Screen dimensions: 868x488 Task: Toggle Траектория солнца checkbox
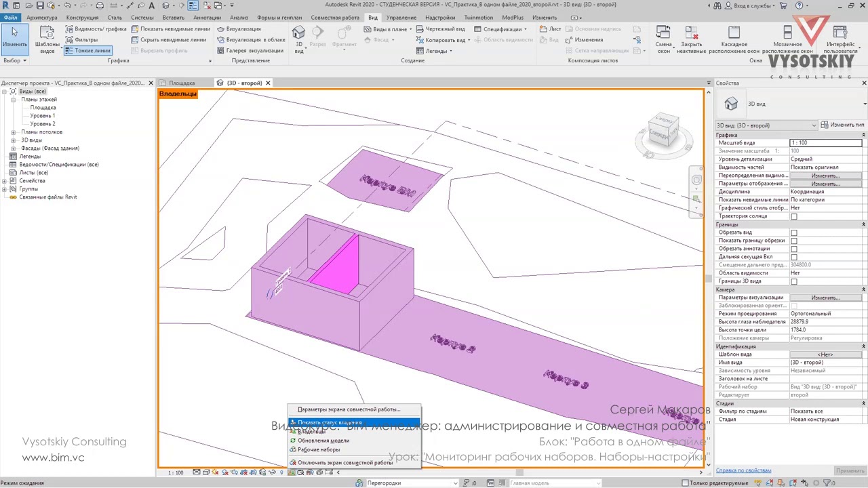794,216
